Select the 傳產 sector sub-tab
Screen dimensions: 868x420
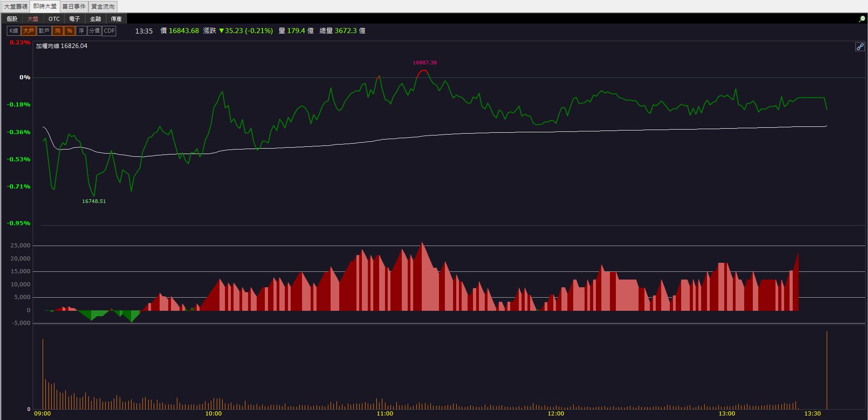(117, 19)
